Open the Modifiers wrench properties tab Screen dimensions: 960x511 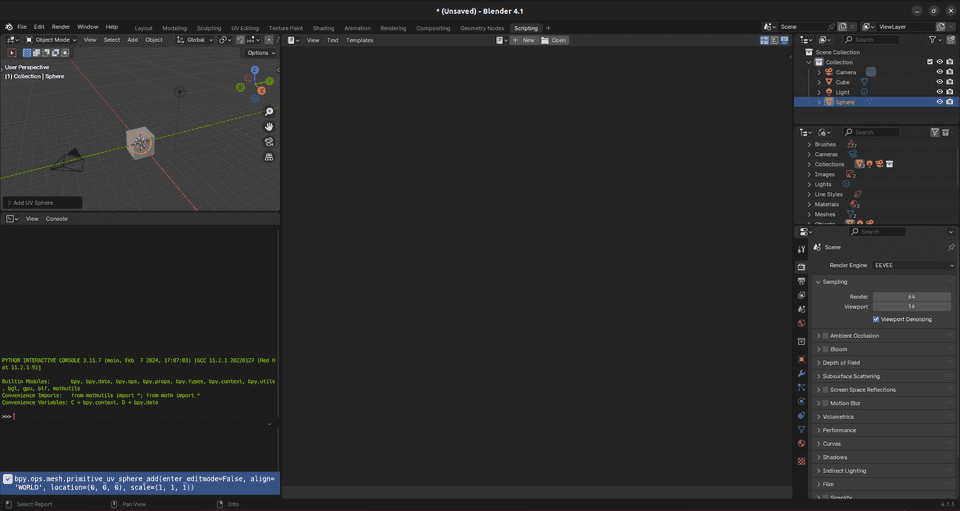pyautogui.click(x=801, y=373)
